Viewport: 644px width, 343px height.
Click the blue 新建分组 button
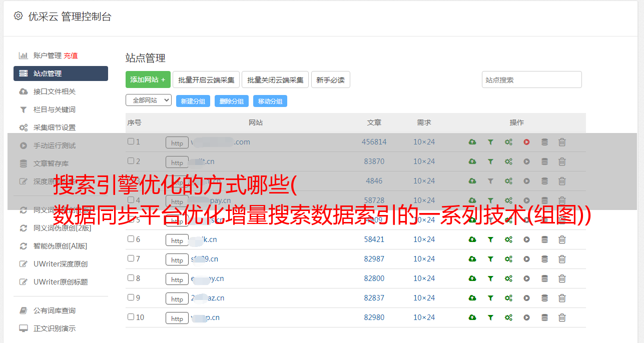(193, 101)
